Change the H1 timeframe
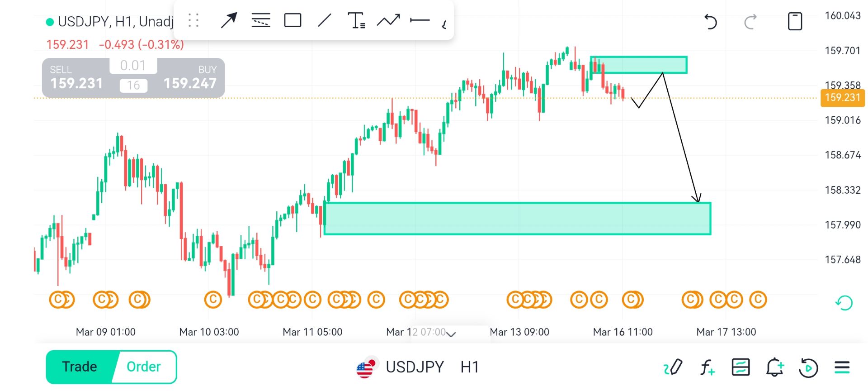868x391 pixels. pyautogui.click(x=470, y=367)
